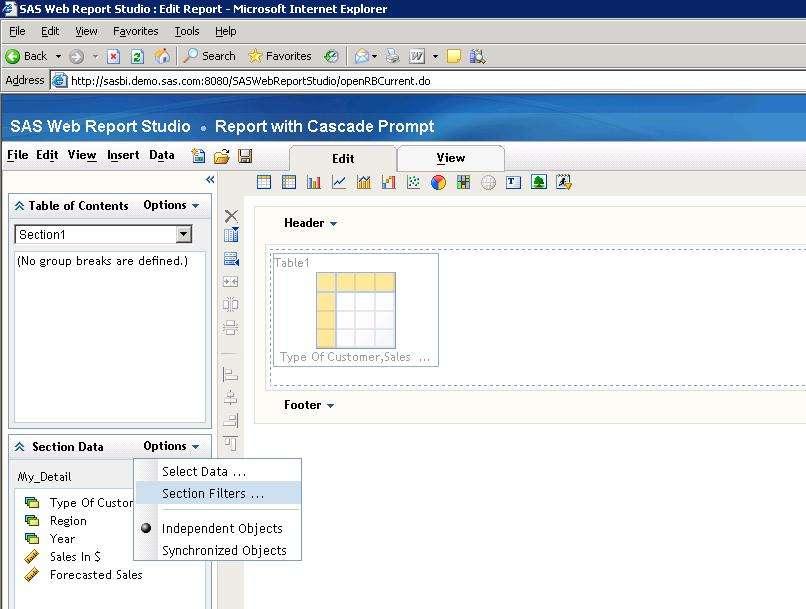
Task: Click the browser Print icon
Action: pos(392,56)
